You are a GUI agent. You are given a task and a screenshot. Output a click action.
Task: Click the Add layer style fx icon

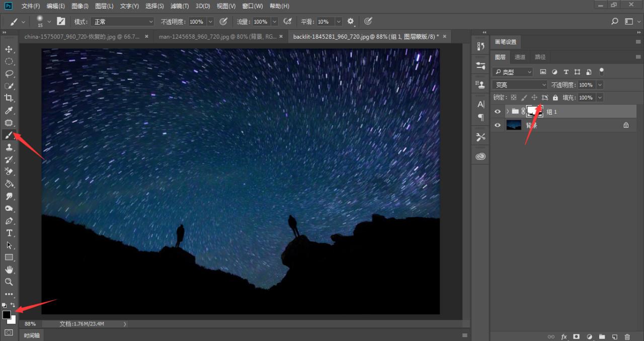pyautogui.click(x=564, y=336)
